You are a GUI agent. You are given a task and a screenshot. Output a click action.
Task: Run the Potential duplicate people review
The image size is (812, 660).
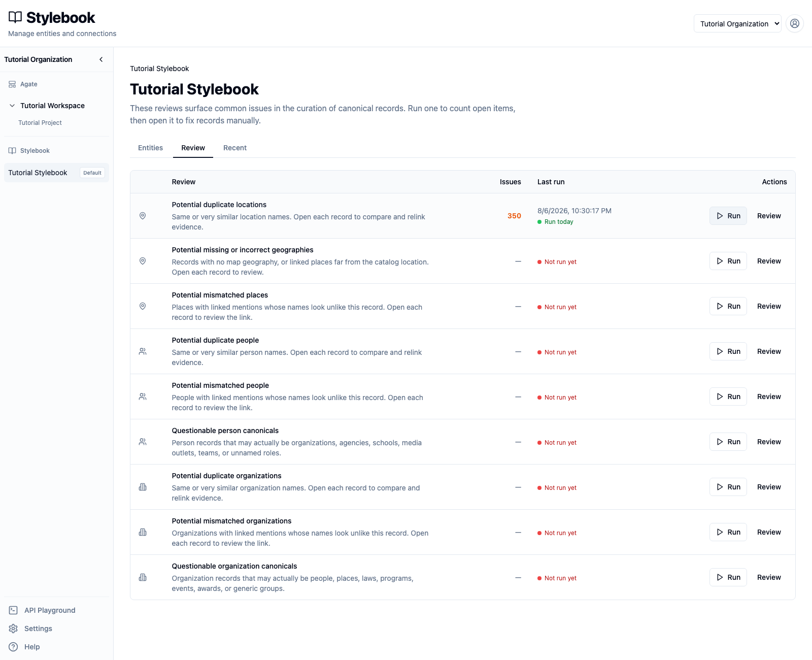pos(728,351)
